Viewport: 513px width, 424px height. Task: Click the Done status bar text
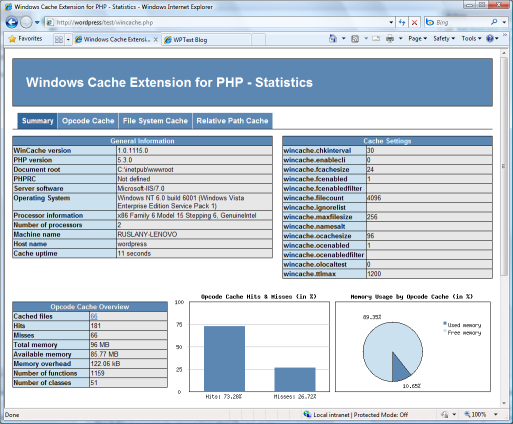(12, 415)
